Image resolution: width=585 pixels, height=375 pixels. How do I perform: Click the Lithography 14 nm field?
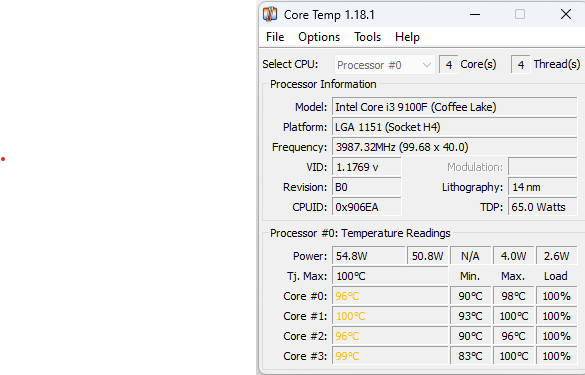tap(542, 187)
